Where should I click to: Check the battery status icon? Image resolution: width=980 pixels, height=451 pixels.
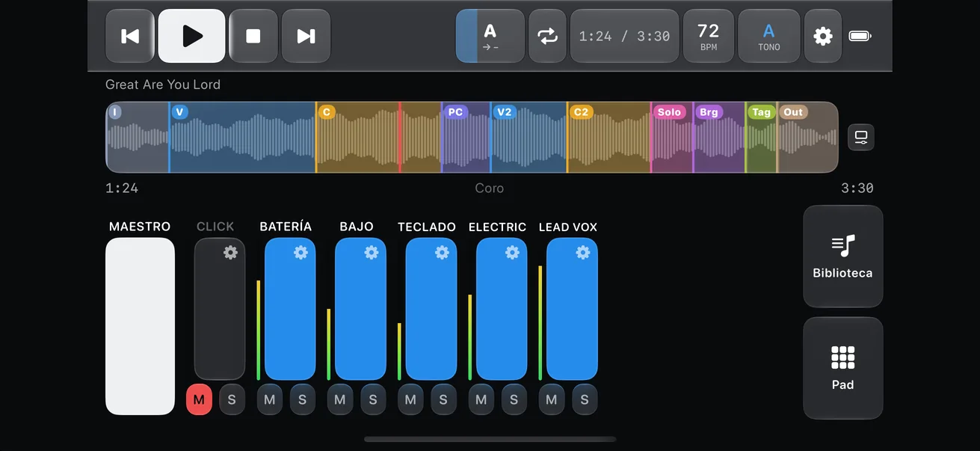[860, 36]
